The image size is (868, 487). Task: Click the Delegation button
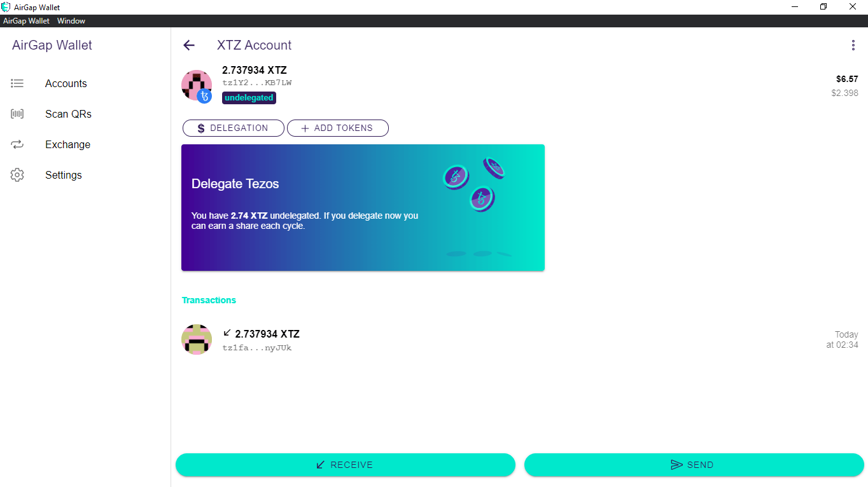click(x=234, y=128)
